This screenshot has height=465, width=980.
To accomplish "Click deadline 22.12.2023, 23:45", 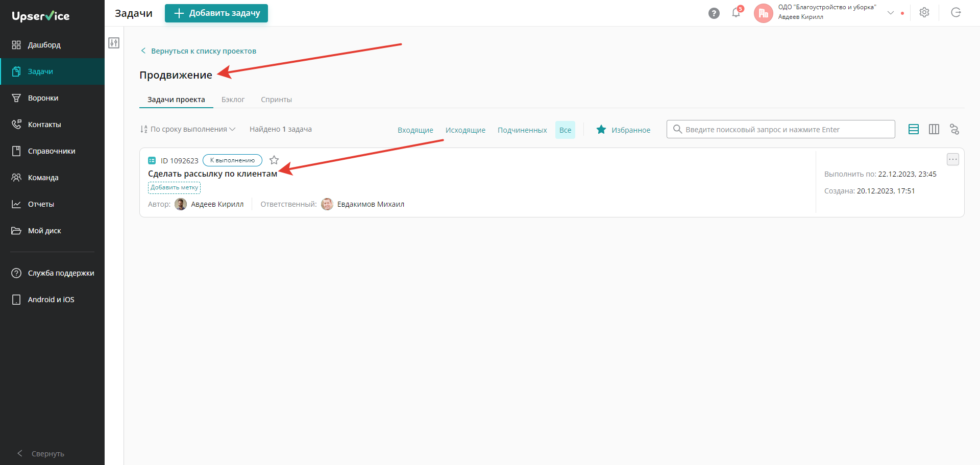I will tap(907, 174).
